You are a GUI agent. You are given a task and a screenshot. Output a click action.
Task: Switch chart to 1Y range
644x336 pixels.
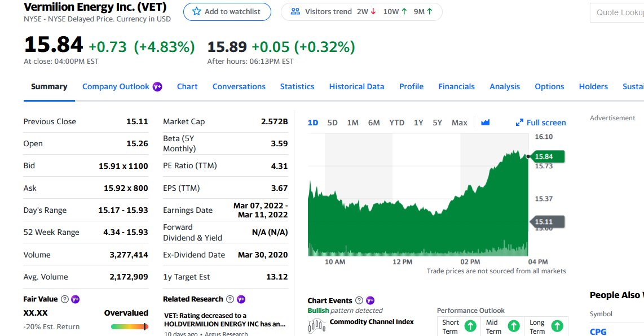418,123
